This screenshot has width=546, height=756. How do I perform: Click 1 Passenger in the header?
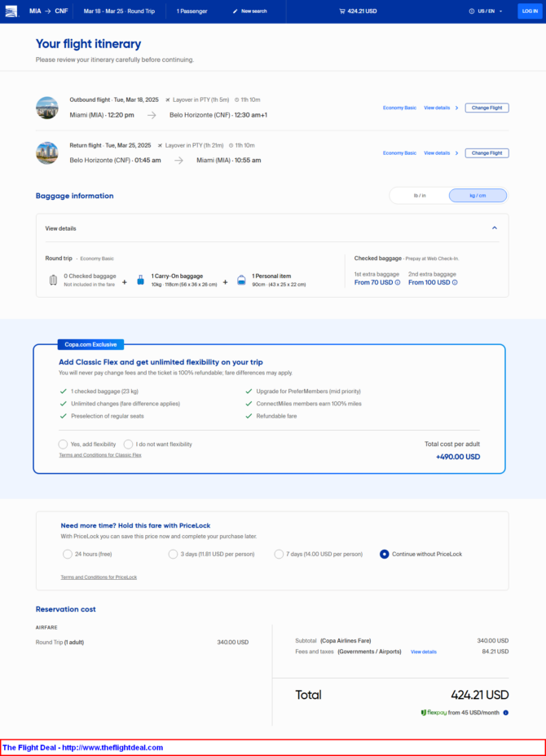pos(192,11)
